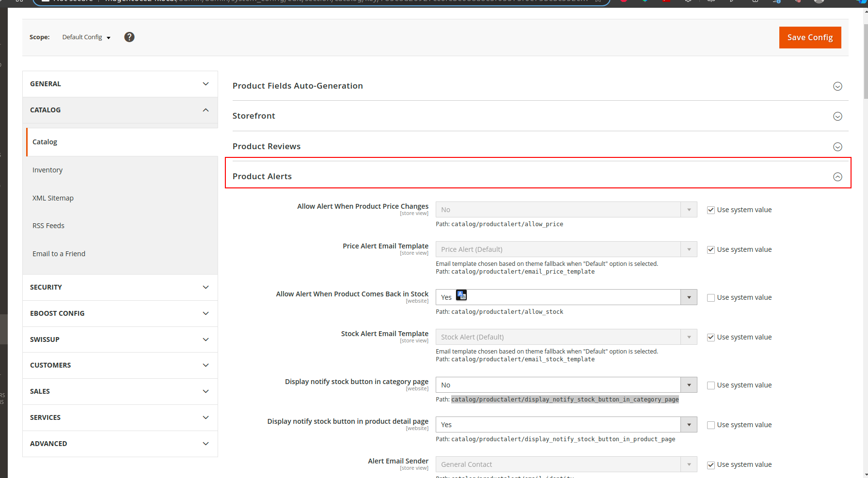Check system value for category page button
The height and width of the screenshot is (478, 868).
click(710, 385)
